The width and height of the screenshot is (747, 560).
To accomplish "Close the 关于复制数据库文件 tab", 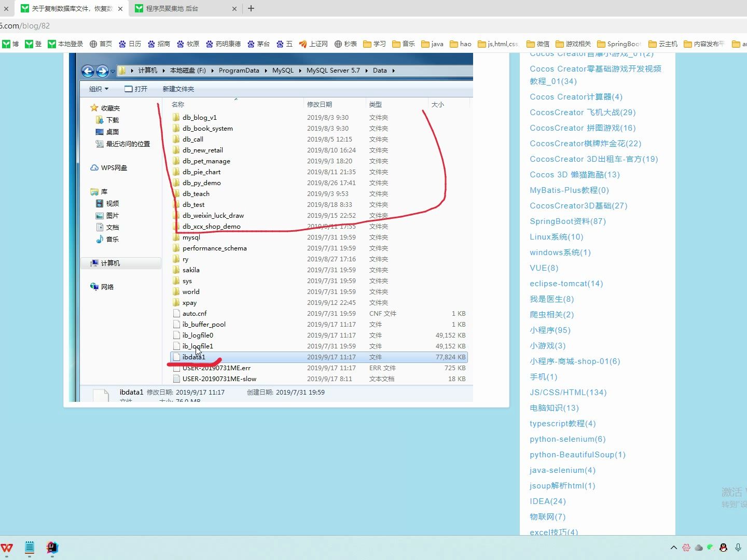I will [120, 9].
